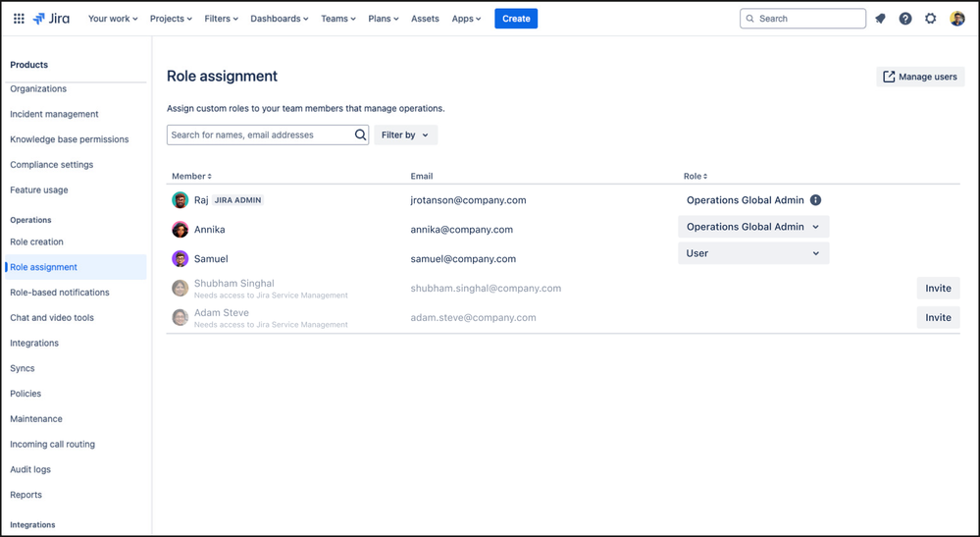Select Role assignment in sidebar

[76, 267]
